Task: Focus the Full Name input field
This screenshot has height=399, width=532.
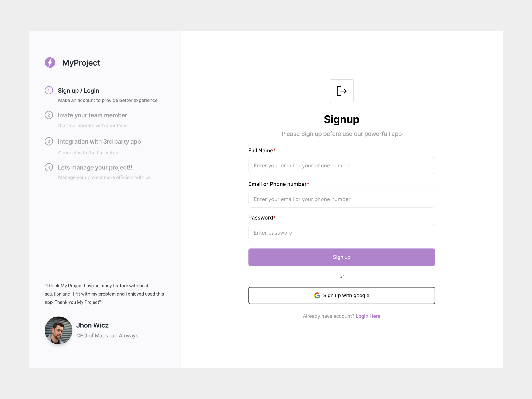Action: click(x=341, y=165)
